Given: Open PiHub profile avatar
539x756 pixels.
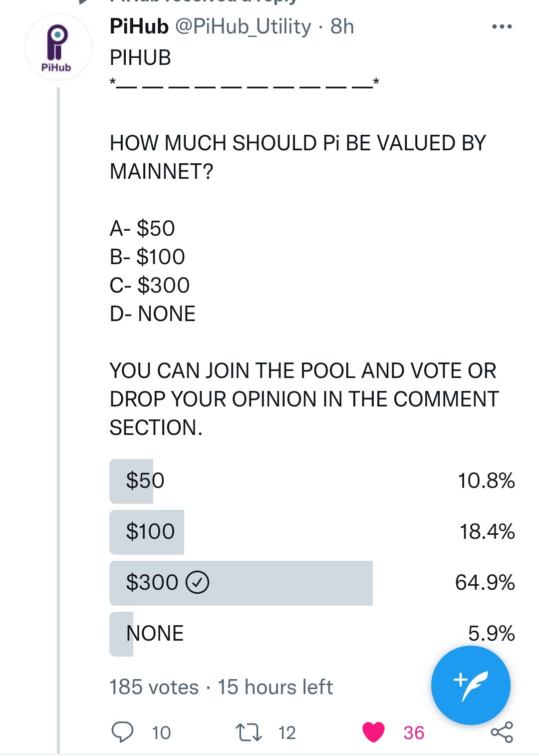Looking at the screenshot, I should [58, 47].
